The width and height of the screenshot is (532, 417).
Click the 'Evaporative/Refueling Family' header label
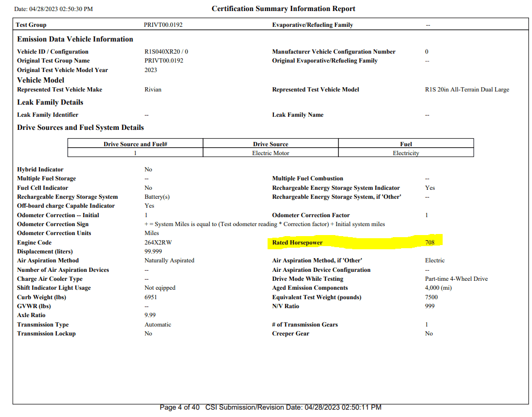[x=312, y=25]
